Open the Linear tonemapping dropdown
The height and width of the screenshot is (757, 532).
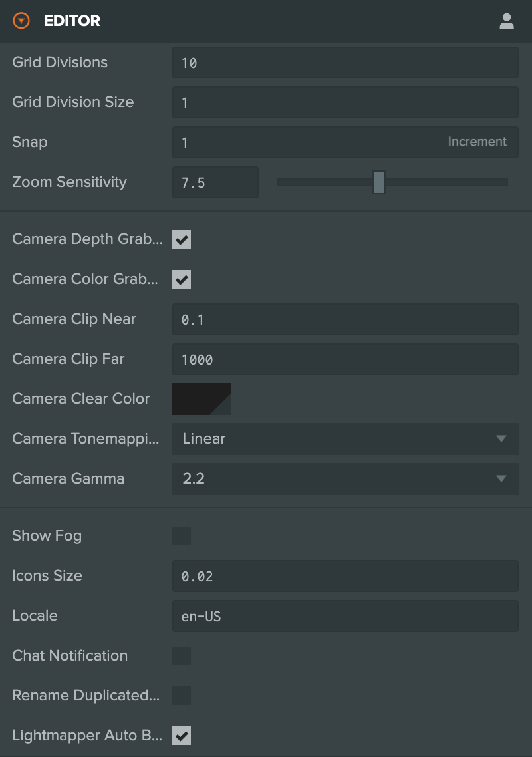click(345, 439)
